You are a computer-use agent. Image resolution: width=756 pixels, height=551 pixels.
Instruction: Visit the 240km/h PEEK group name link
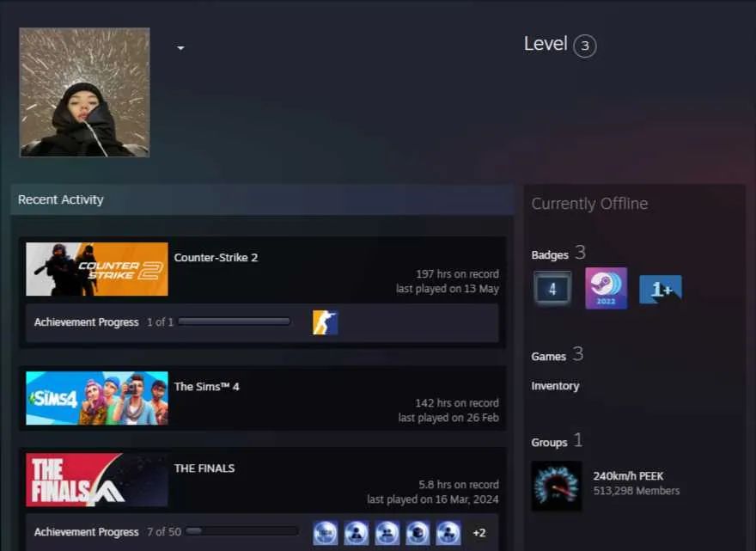[628, 476]
